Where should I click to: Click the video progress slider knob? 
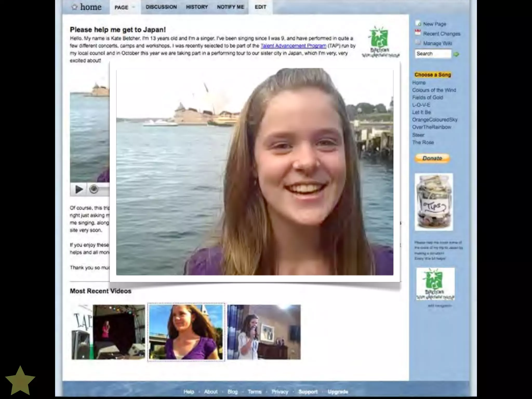tap(94, 189)
